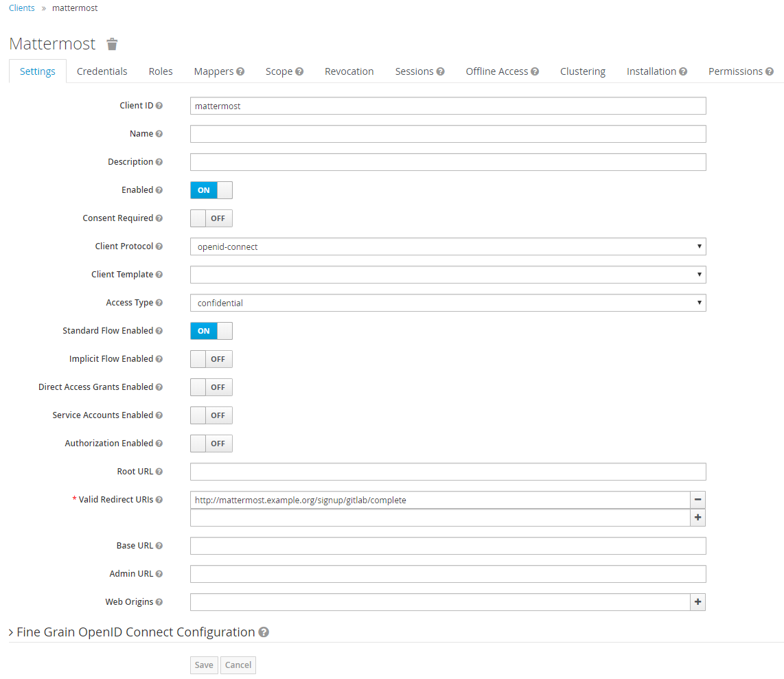Image resolution: width=784 pixels, height=679 pixels.
Task: View help for Offline Access tab
Action: point(534,71)
